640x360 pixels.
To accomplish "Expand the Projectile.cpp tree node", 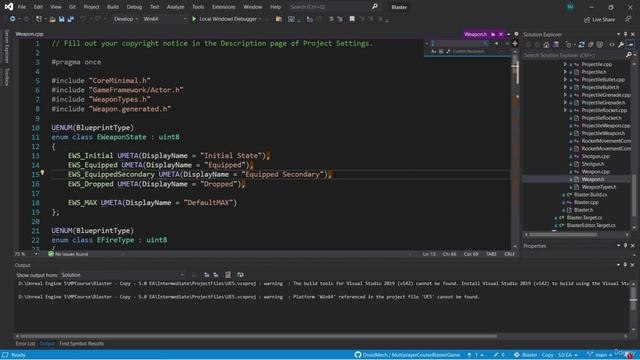I will click(565, 64).
